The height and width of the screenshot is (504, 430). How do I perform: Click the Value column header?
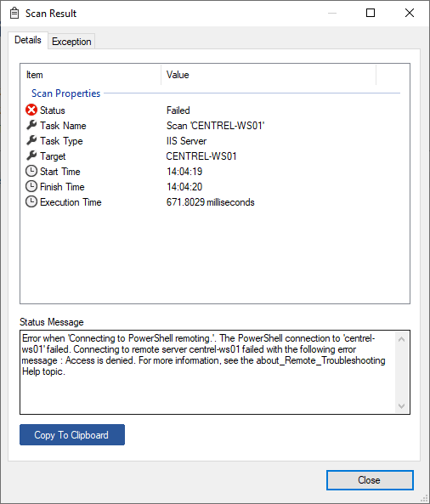[269, 75]
